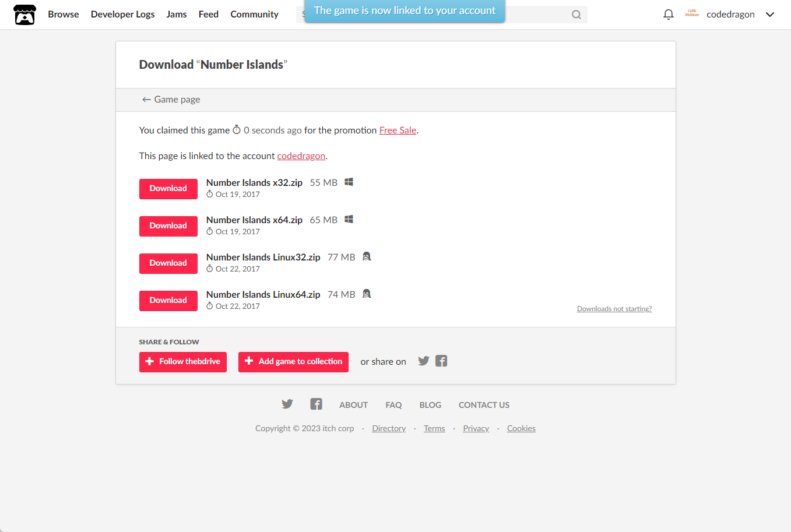Click the clock icon by '0 seconds ago'
The height and width of the screenshot is (532, 791).
click(237, 129)
